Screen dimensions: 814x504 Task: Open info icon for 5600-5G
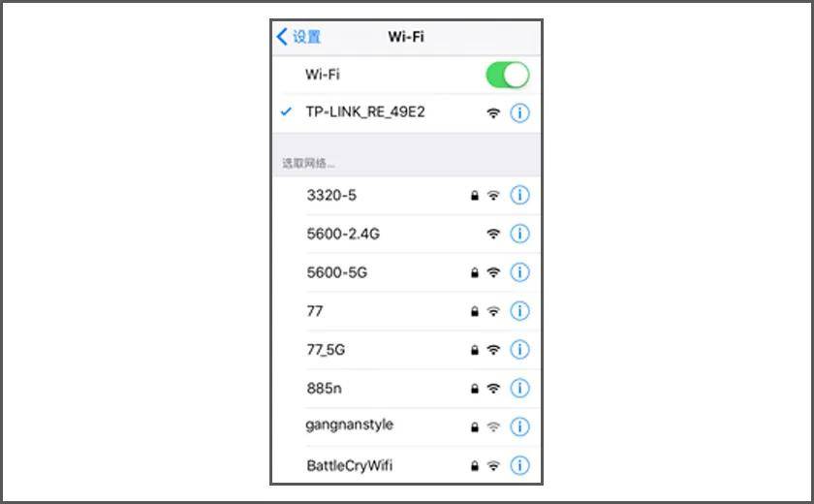[519, 272]
